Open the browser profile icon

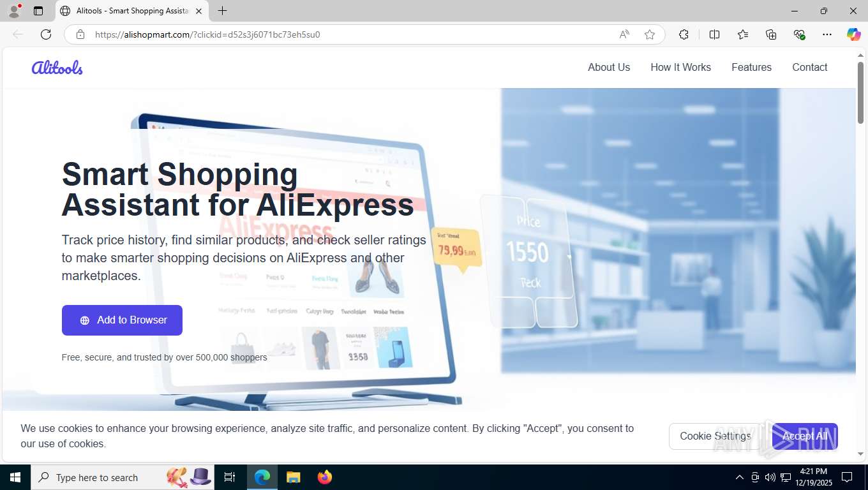pyautogui.click(x=14, y=11)
